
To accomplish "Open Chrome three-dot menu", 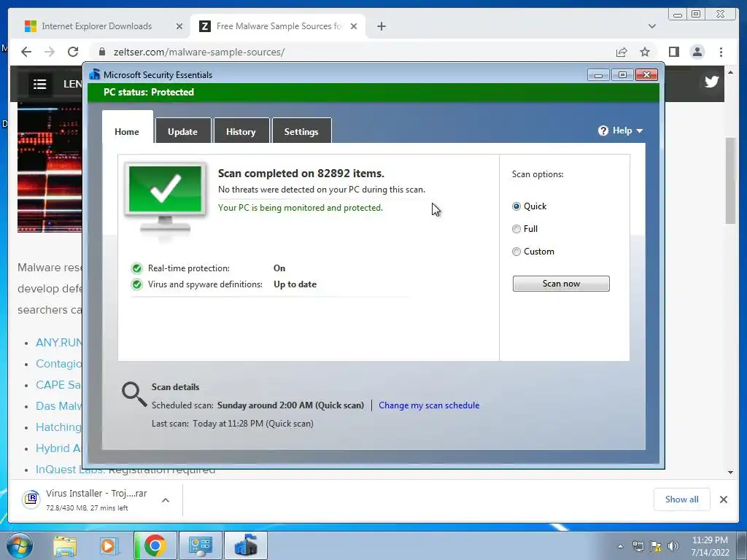I will tap(721, 52).
